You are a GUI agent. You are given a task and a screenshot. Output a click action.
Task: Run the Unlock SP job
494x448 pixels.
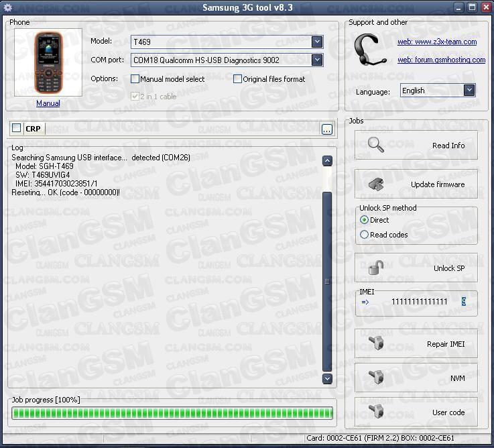pos(416,268)
